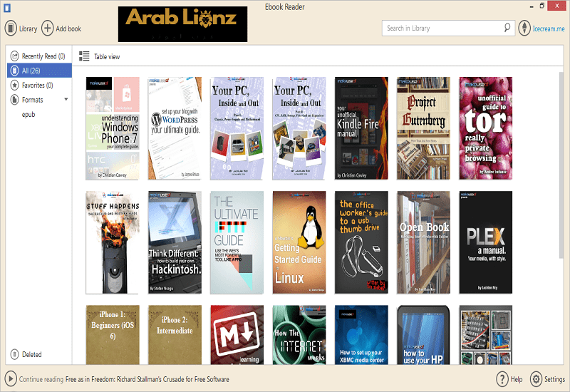The height and width of the screenshot is (392, 570).
Task: Open the Deleted trash icon
Action: (x=14, y=354)
